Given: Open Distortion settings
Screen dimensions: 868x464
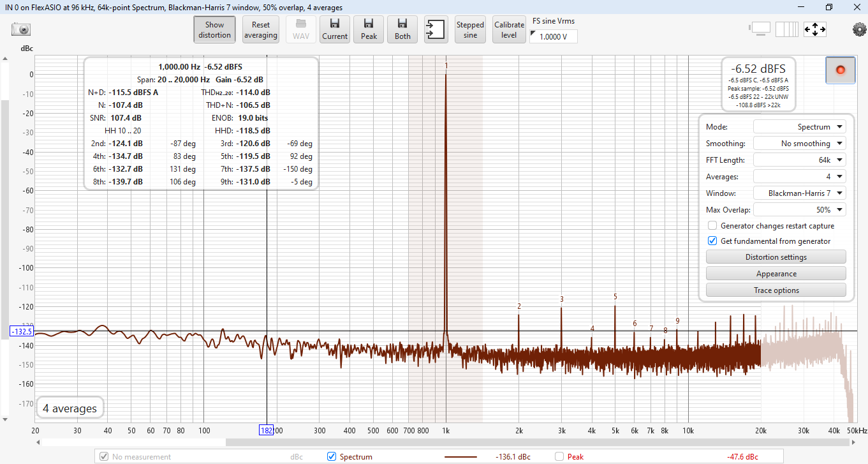Looking at the screenshot, I should 776,257.
